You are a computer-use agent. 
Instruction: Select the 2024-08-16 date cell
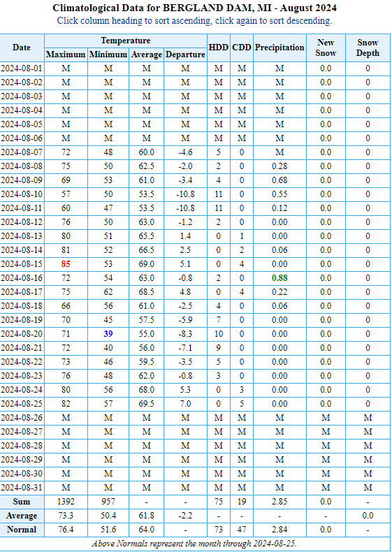[x=22, y=278]
